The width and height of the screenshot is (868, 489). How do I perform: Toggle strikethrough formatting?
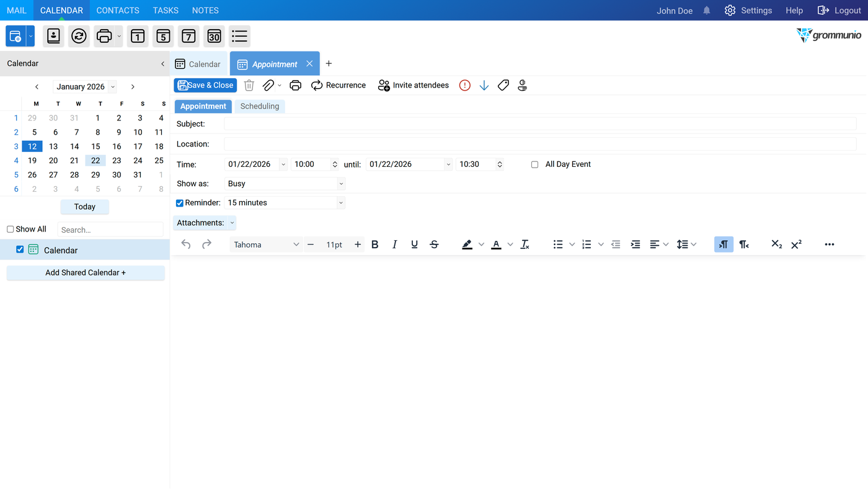tap(435, 244)
